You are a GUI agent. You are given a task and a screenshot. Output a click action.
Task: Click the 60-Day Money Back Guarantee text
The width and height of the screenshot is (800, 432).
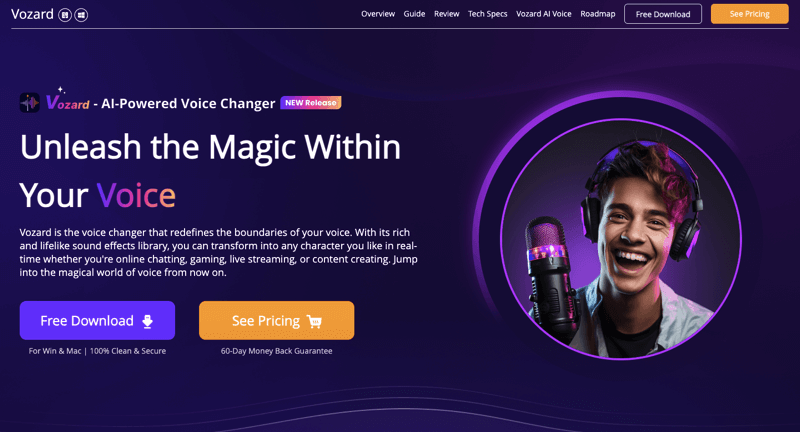pyautogui.click(x=277, y=351)
